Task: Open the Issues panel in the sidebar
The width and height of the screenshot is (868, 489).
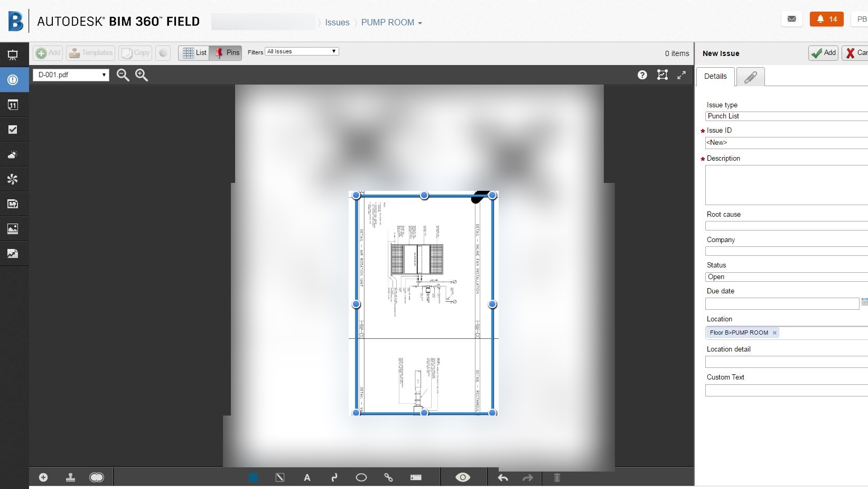Action: [13, 80]
